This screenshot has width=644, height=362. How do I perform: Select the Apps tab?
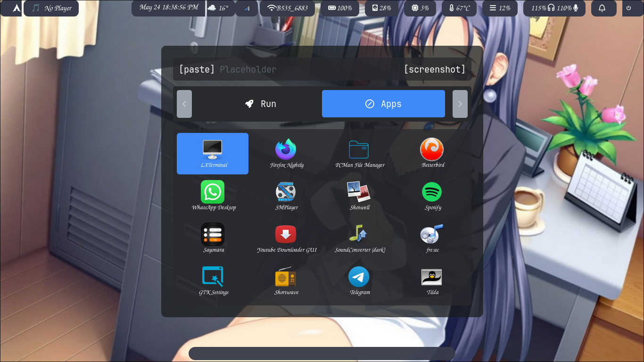[x=383, y=104]
